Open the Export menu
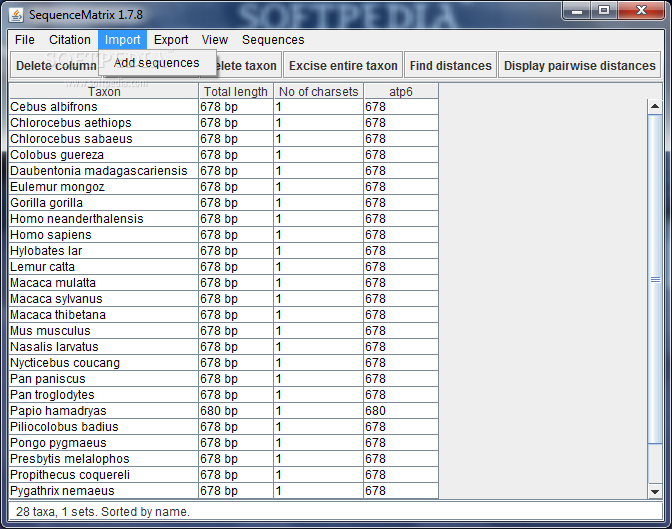The height and width of the screenshot is (529, 672). tap(171, 40)
